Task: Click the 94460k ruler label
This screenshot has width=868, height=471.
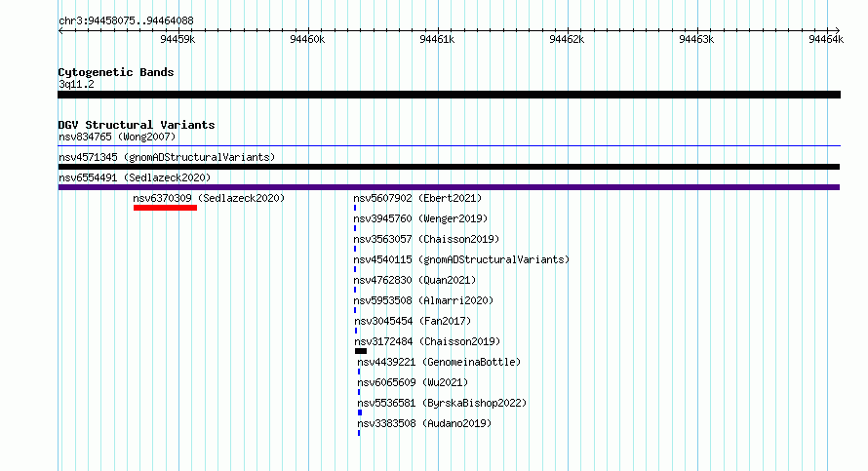Action: click(307, 39)
